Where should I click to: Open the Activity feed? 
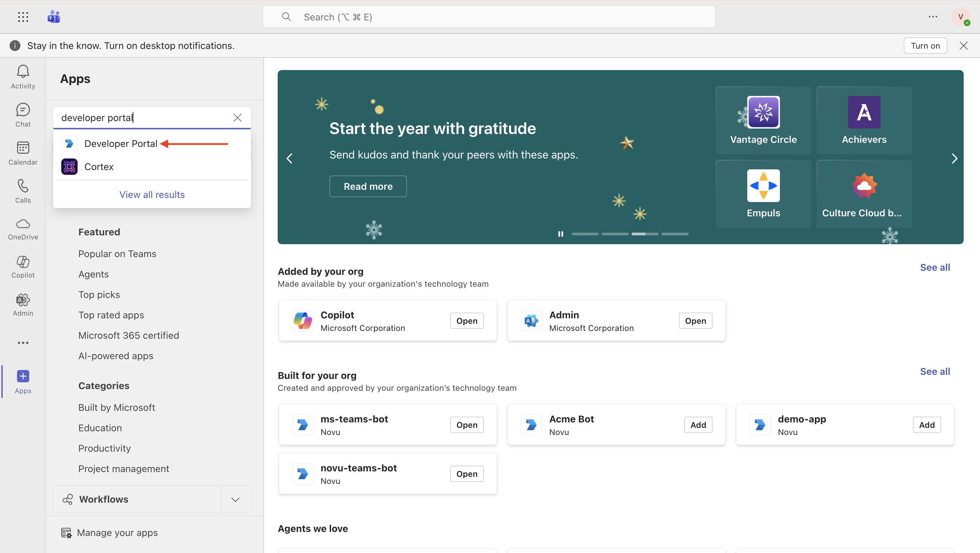point(22,76)
